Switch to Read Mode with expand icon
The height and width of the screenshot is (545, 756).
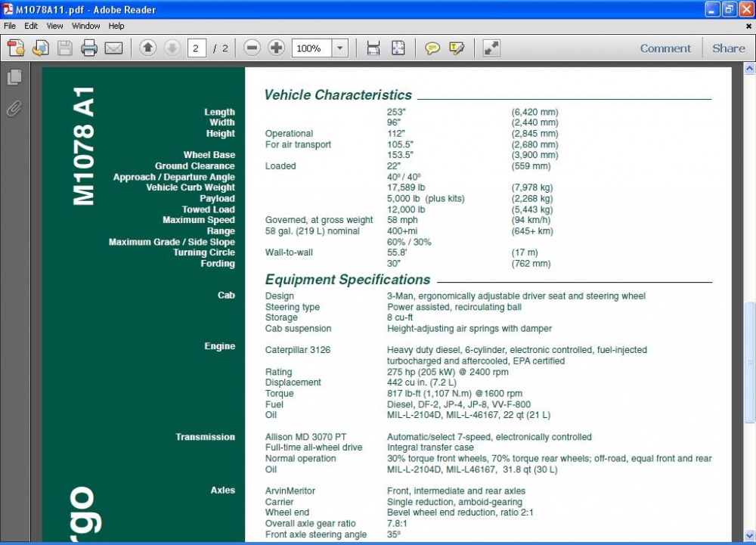(x=491, y=48)
